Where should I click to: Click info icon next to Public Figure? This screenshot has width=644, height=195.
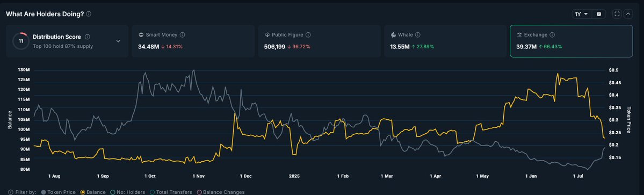(x=308, y=35)
